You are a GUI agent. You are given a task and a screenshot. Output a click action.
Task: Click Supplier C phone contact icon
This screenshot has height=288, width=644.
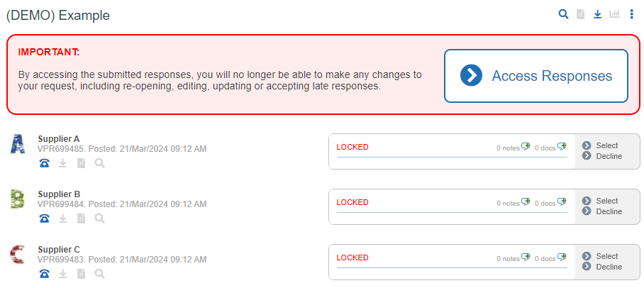coord(45,274)
